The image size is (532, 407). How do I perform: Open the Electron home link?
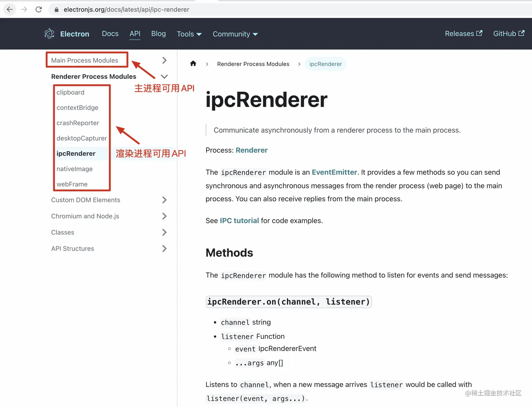tap(75, 34)
